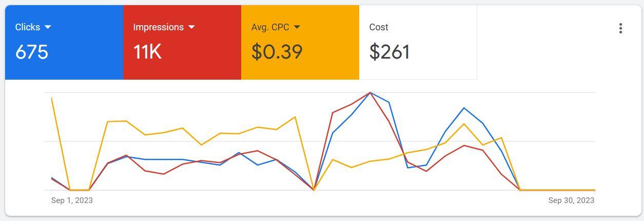Image resolution: width=644 pixels, height=221 pixels.
Task: Click the blue Clicks line's second peak
Action: (464, 108)
